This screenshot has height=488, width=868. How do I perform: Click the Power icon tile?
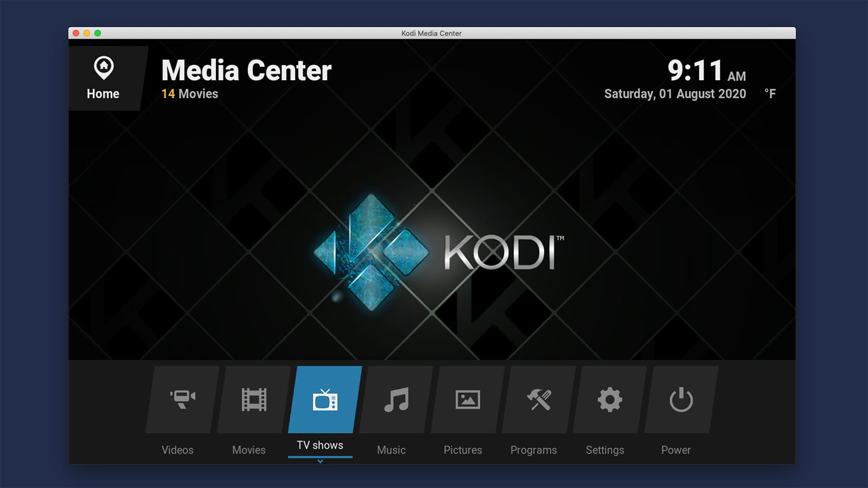point(681,400)
